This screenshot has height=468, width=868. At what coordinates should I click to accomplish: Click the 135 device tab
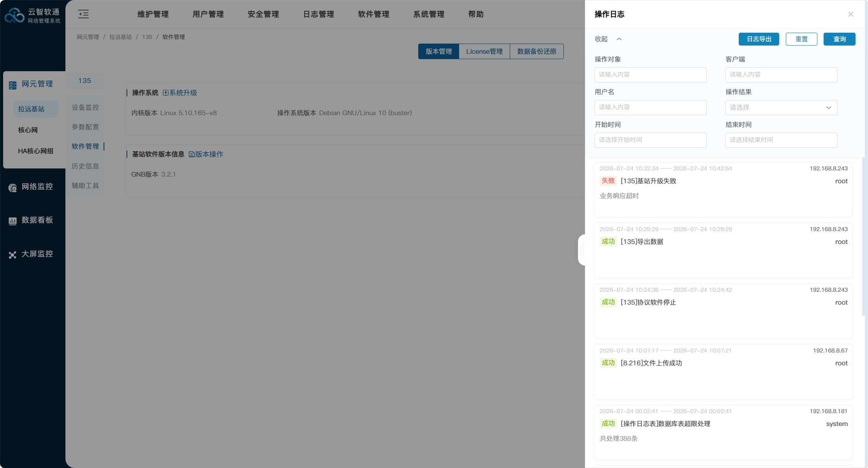[85, 81]
